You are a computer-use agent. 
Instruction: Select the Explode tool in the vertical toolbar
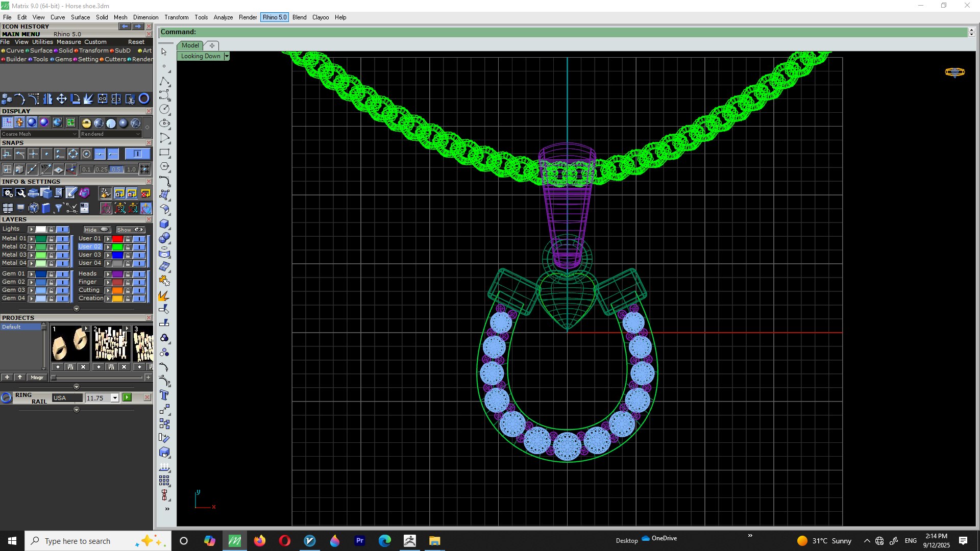(x=164, y=295)
